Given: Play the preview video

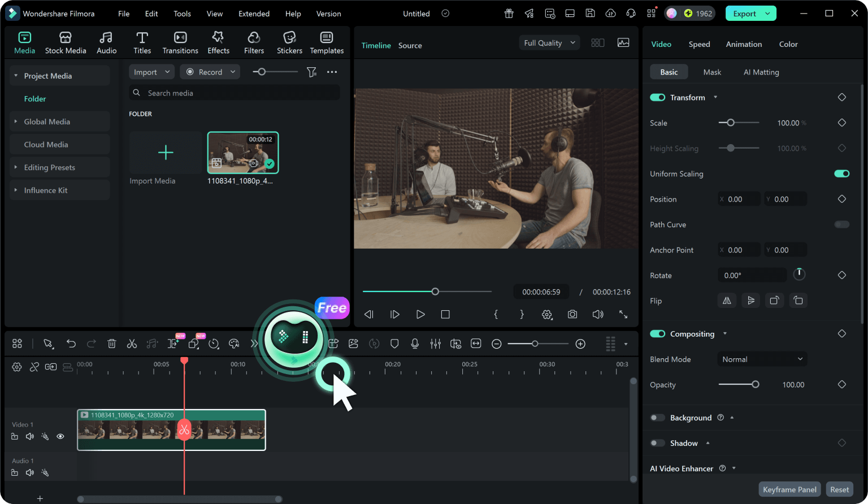Looking at the screenshot, I should [420, 314].
